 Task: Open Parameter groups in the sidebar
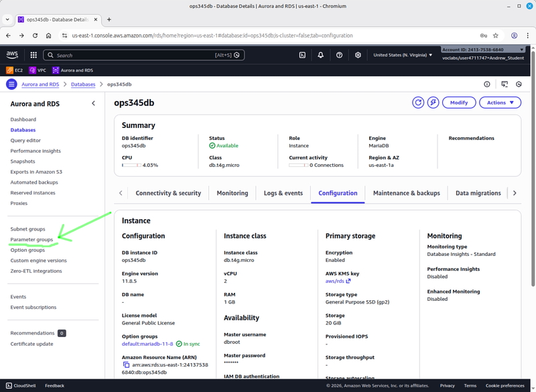pos(31,239)
